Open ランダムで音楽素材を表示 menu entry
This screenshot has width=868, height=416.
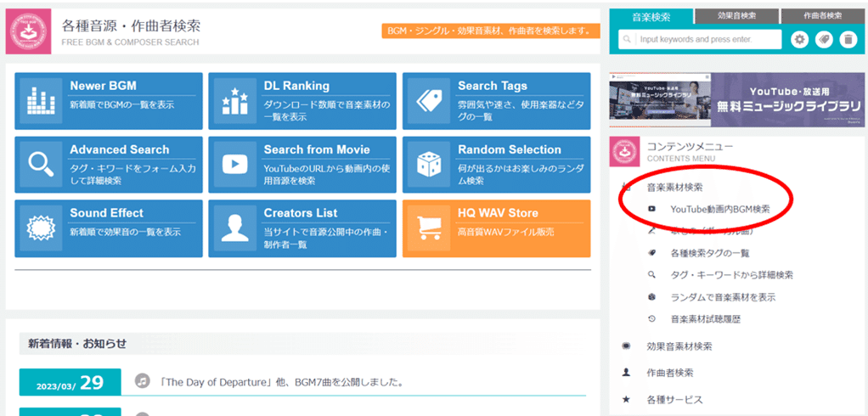[x=723, y=297]
